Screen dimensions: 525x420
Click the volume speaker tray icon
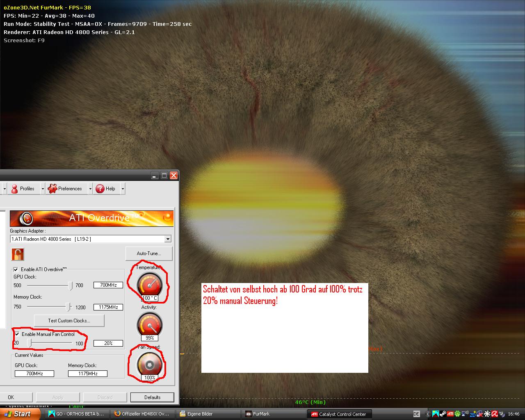502,414
